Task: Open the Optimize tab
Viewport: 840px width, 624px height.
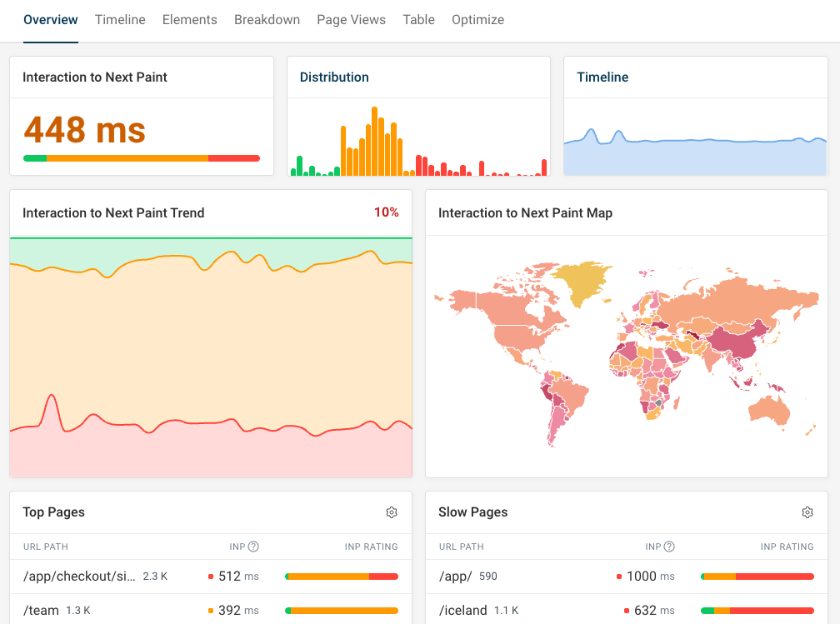Action: (x=477, y=19)
